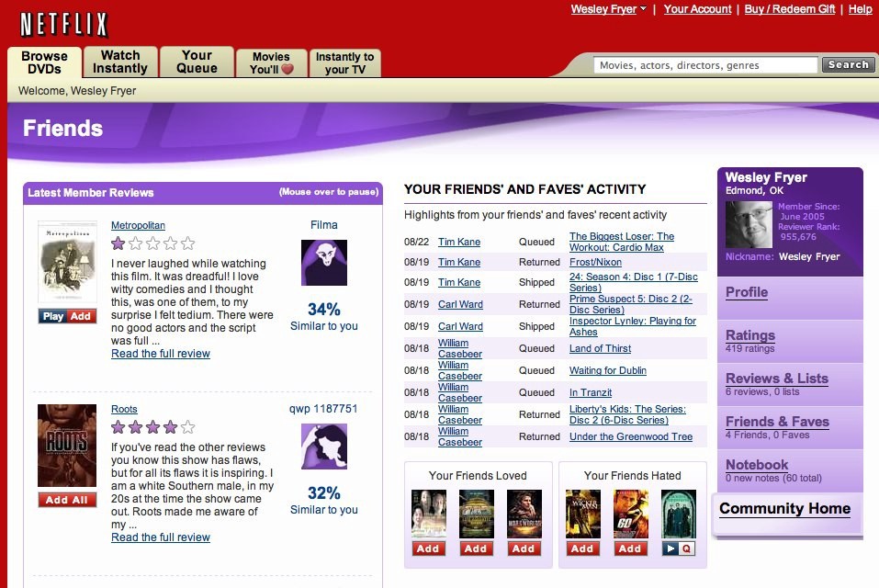Switch to the Watch Instantly tab
The width and height of the screenshot is (879, 588).
click(120, 62)
